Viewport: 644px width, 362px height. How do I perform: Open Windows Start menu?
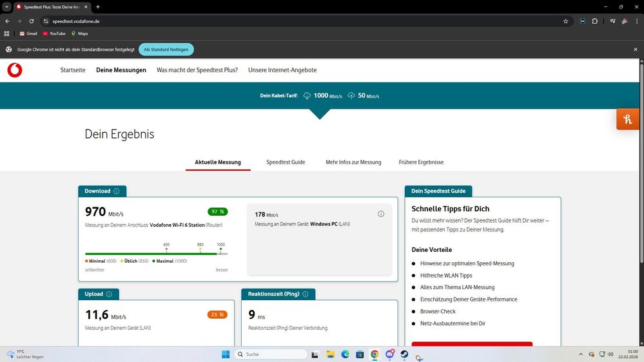(x=226, y=354)
